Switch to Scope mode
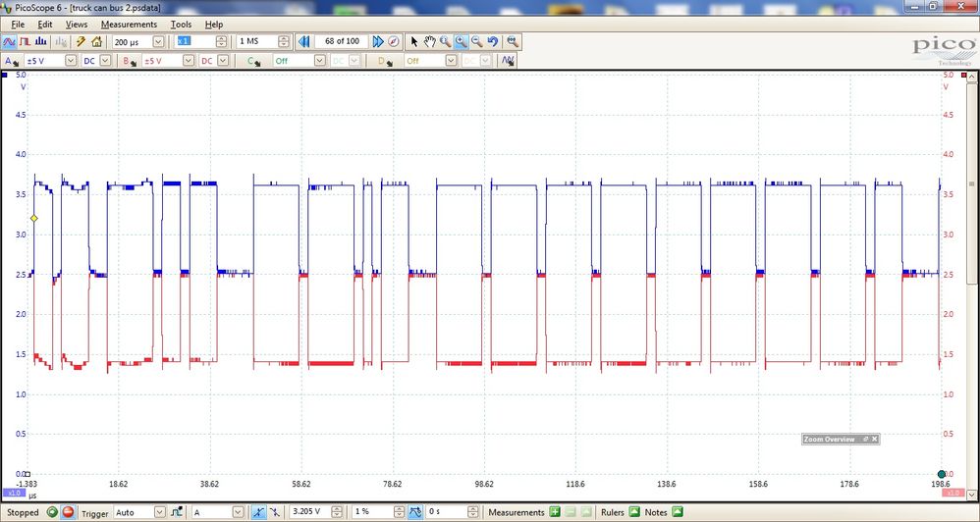The width and height of the screenshot is (980, 522). (x=10, y=42)
